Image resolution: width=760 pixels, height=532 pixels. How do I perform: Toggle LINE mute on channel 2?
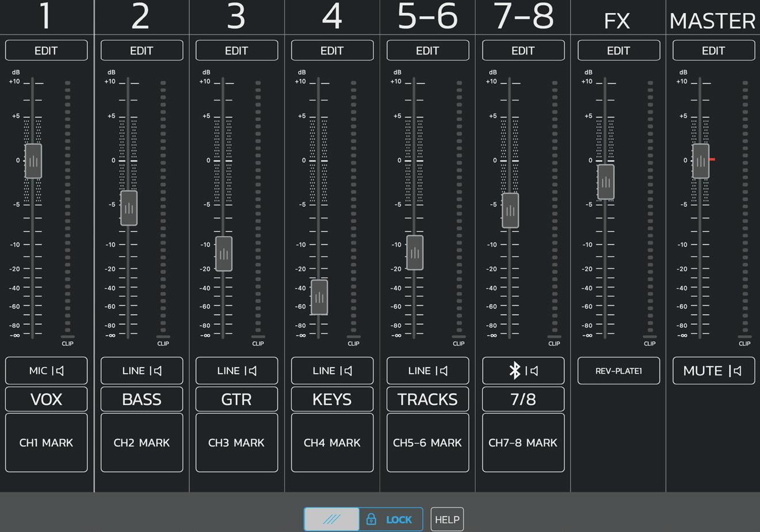tap(142, 370)
